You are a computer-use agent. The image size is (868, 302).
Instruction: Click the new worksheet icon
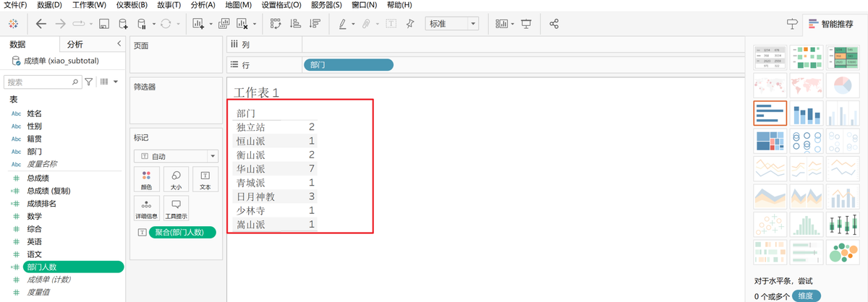point(199,24)
